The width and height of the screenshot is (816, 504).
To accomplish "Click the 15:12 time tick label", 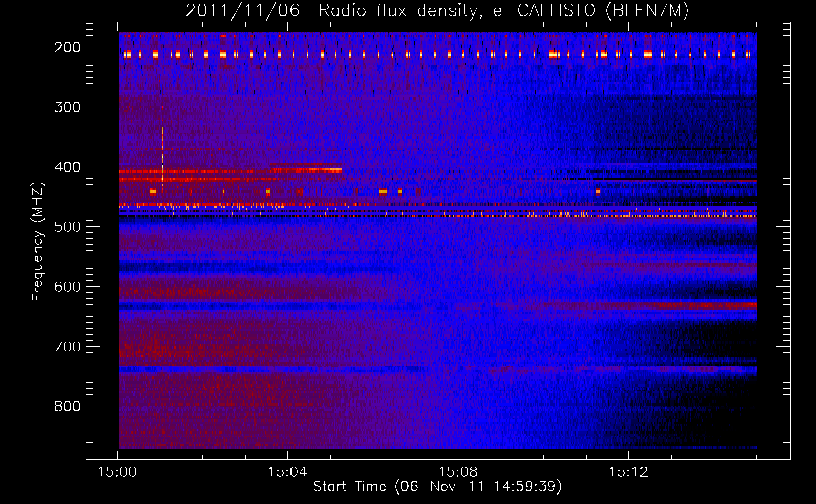I will click(628, 472).
